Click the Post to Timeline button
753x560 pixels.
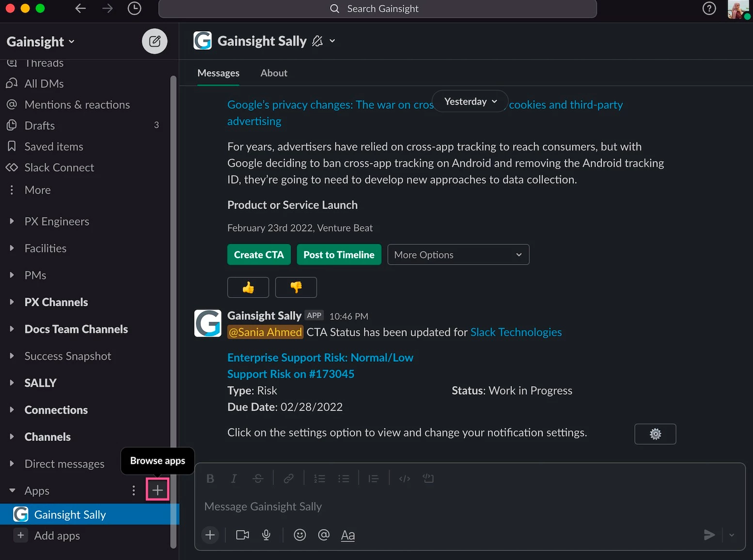(x=339, y=255)
